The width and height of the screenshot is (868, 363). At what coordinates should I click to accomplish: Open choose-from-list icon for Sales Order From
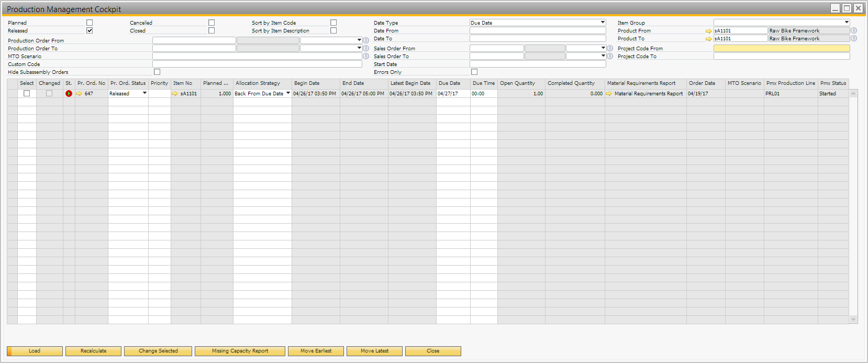pos(610,48)
